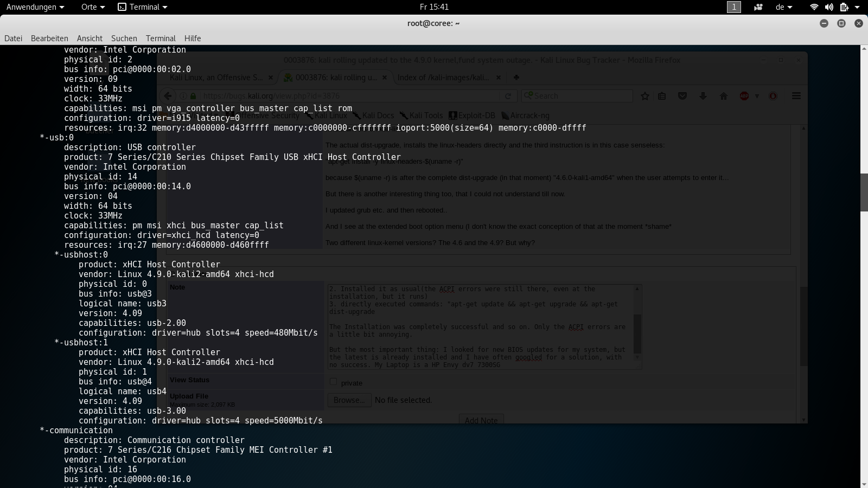Click the Wi-Fi status icon

click(x=814, y=7)
